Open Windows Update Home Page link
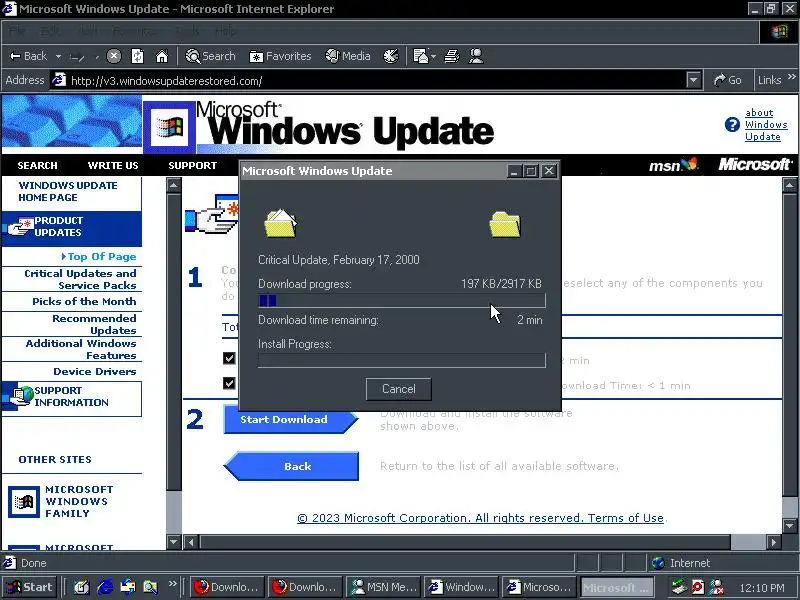The image size is (800, 600). pyautogui.click(x=68, y=191)
